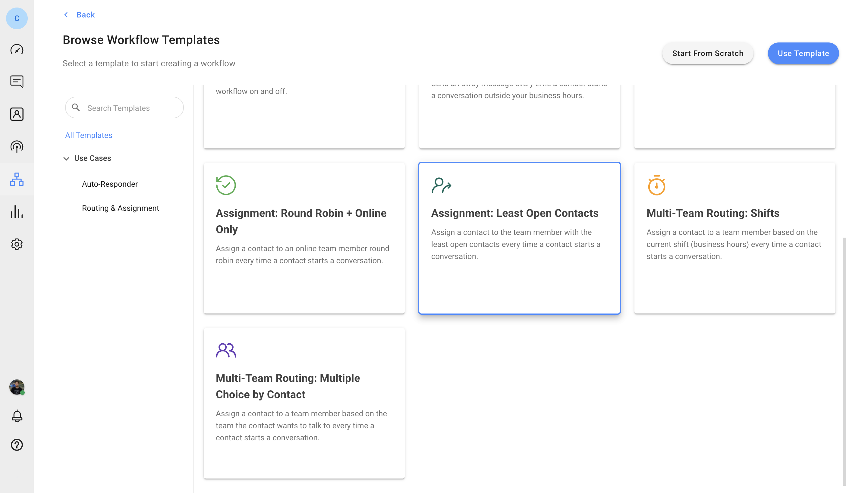The width and height of the screenshot is (868, 493).
Task: Select the Auto-Responder use case
Action: click(110, 184)
